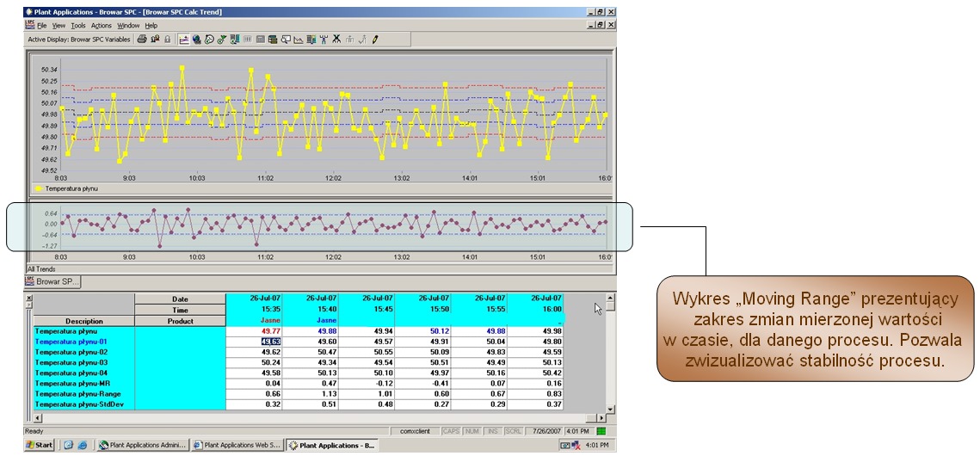This screenshot has height=456, width=980.
Task: Click the 15:35 time column header
Action: click(x=254, y=310)
